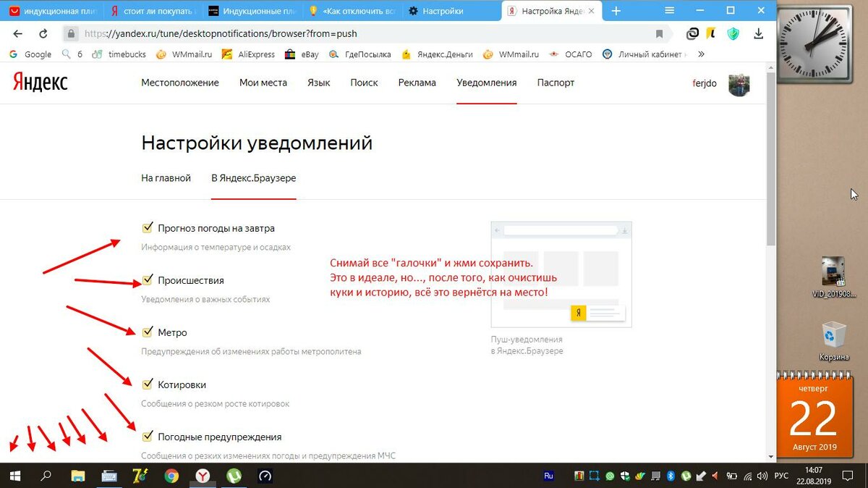
Task: Uncheck Прогноз погоды на завтра checkbox
Action: pos(148,227)
